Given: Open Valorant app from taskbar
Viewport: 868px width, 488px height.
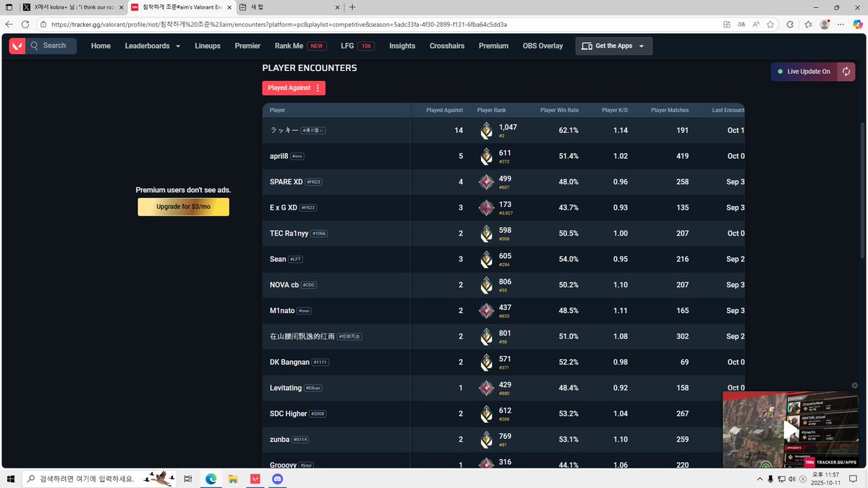Looking at the screenshot, I should pyautogui.click(x=255, y=479).
